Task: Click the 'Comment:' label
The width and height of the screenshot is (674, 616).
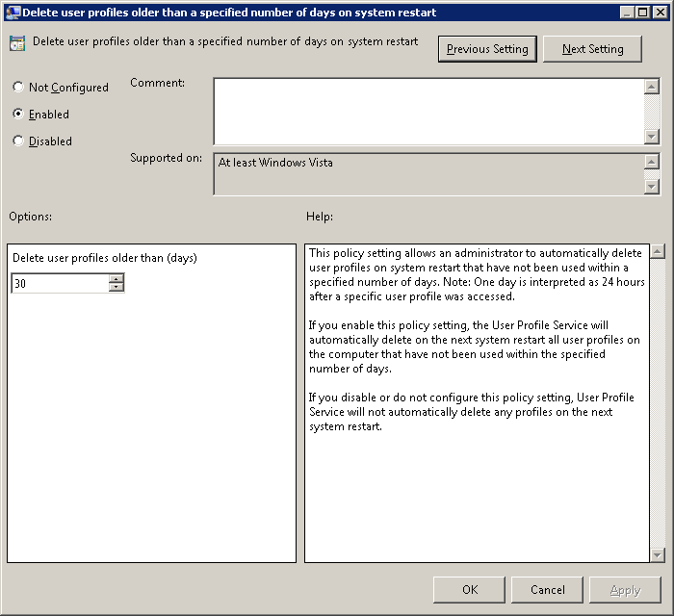Action: [x=157, y=83]
